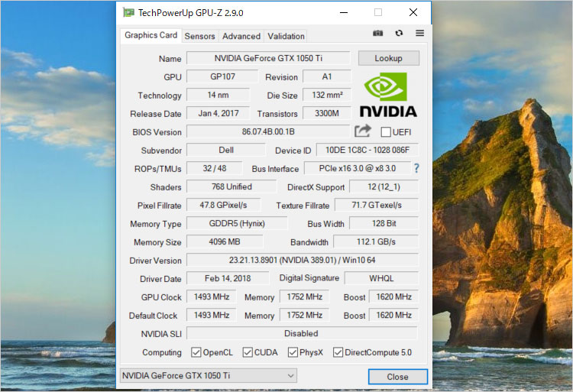Open the Validation tab
This screenshot has height=392, width=573.
click(x=286, y=36)
